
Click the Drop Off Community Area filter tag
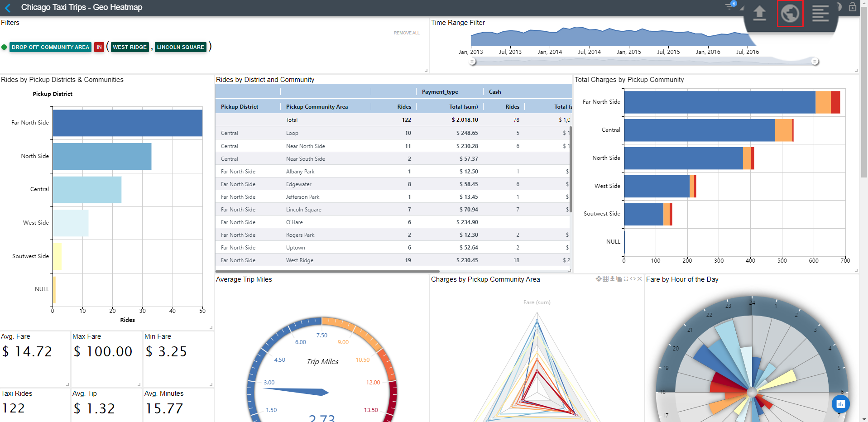[50, 47]
